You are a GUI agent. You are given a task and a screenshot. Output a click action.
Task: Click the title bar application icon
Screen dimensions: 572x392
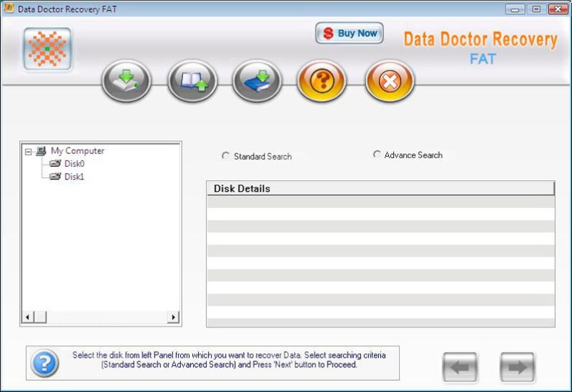(9, 9)
